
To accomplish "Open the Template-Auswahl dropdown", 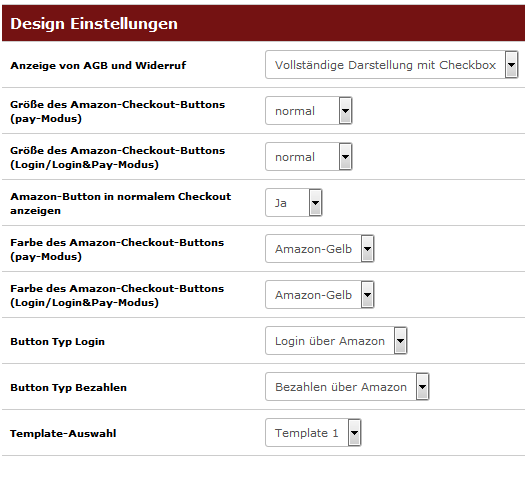I will [x=313, y=432].
